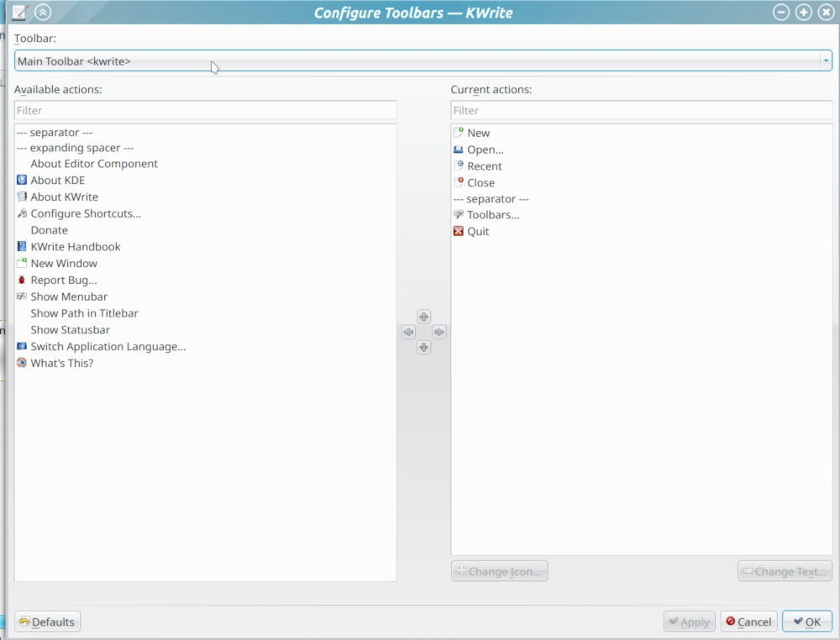This screenshot has height=640, width=840.
Task: Pick the What's This? action
Action: pos(61,364)
